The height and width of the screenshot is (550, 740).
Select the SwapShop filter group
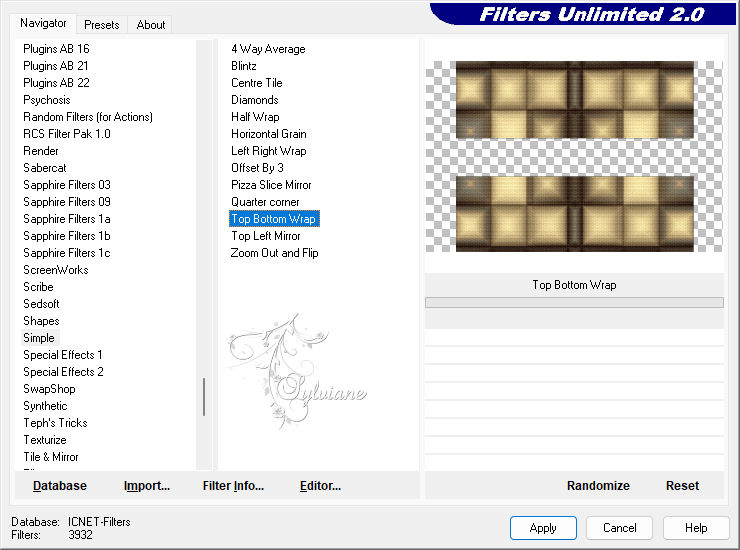(49, 389)
